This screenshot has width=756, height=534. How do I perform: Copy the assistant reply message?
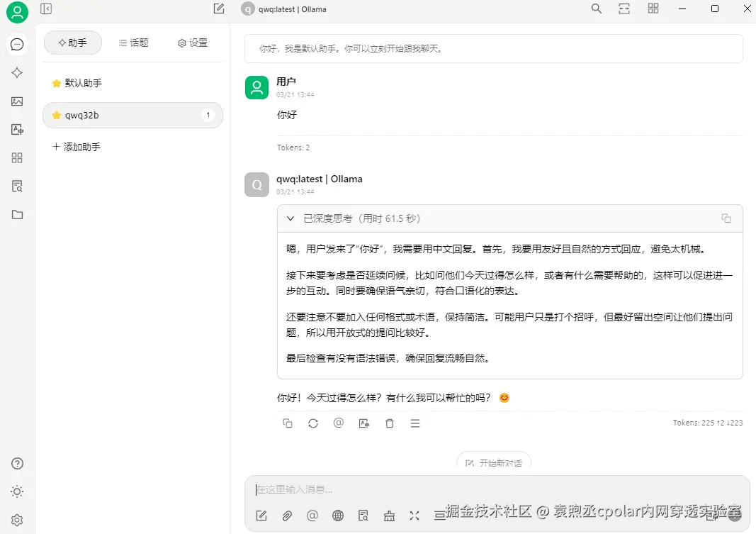tap(288, 423)
